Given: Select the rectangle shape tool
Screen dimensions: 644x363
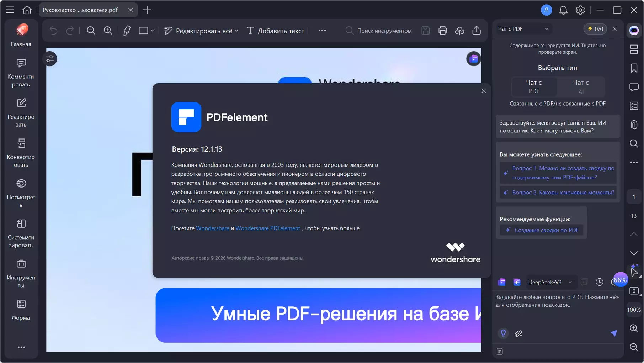Looking at the screenshot, I should click(x=143, y=31).
